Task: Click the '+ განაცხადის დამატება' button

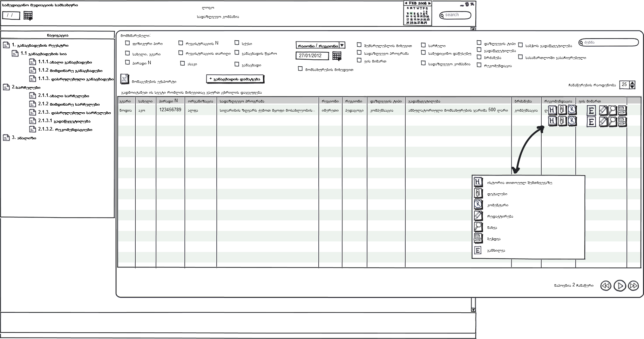Action: pyautogui.click(x=235, y=79)
